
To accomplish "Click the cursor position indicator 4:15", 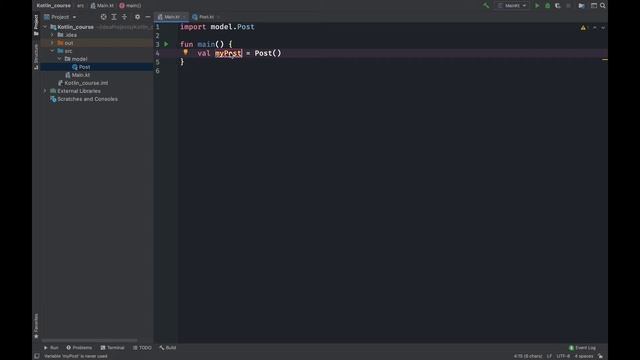I will pos(528,356).
